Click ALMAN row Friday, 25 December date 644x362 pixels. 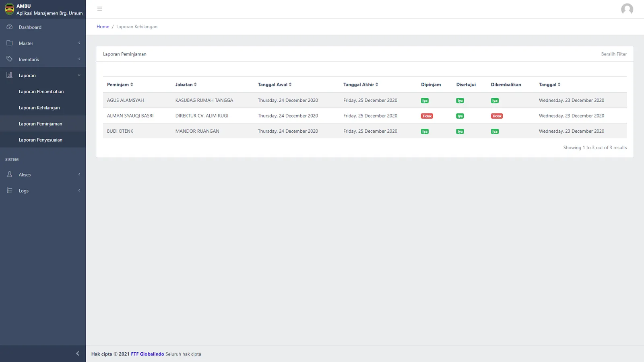pyautogui.click(x=370, y=115)
